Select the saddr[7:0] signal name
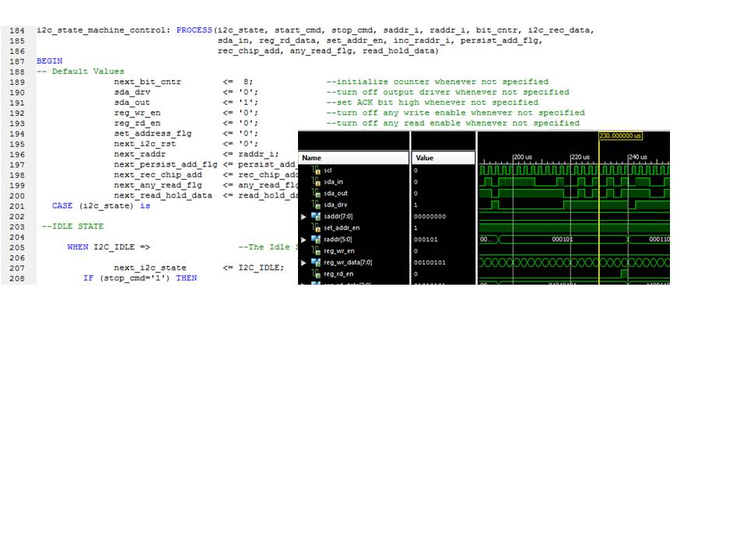 click(338, 216)
